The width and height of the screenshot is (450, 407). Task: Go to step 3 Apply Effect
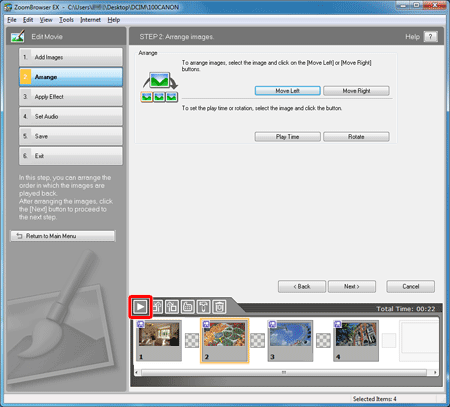coord(71,97)
